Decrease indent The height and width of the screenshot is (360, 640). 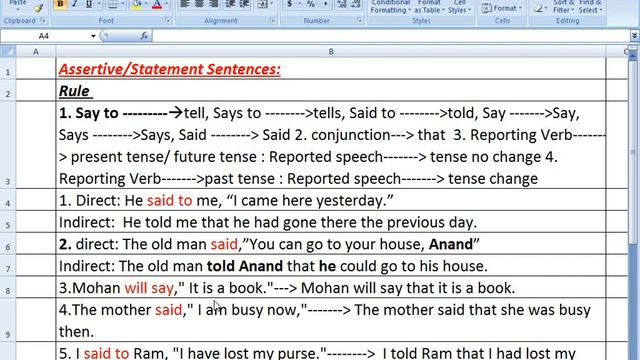(230, 4)
